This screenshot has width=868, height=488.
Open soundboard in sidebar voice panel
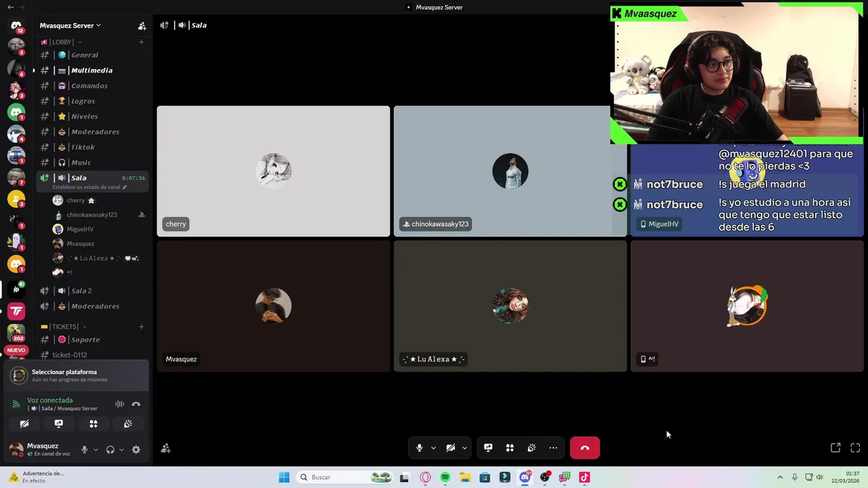(127, 424)
